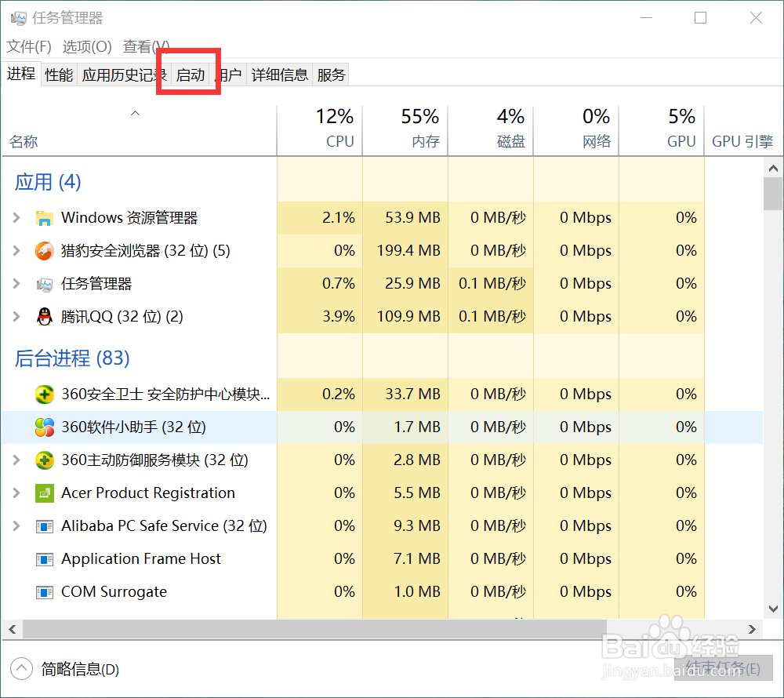The height and width of the screenshot is (698, 784).
Task: Open the 选项 menu
Action: coord(85,46)
